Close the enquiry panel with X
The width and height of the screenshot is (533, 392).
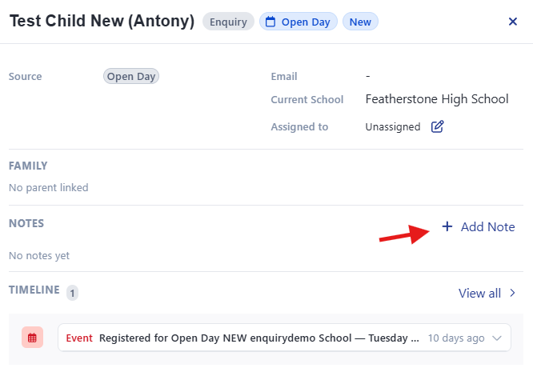pyautogui.click(x=513, y=22)
